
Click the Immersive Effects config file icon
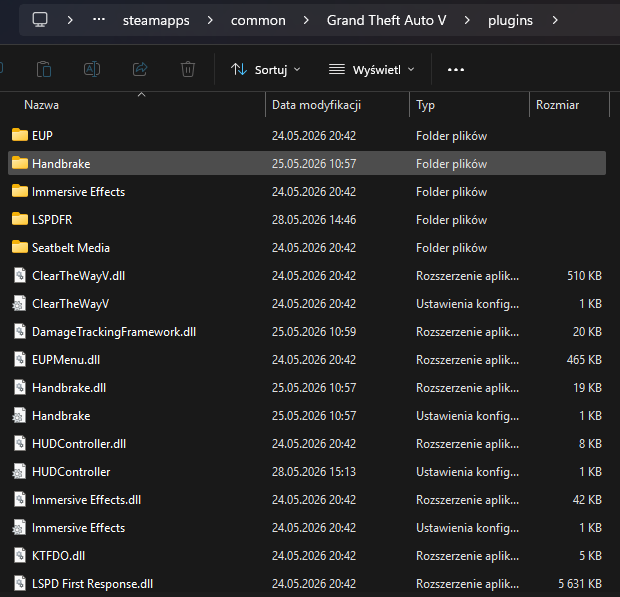click(x=19, y=527)
